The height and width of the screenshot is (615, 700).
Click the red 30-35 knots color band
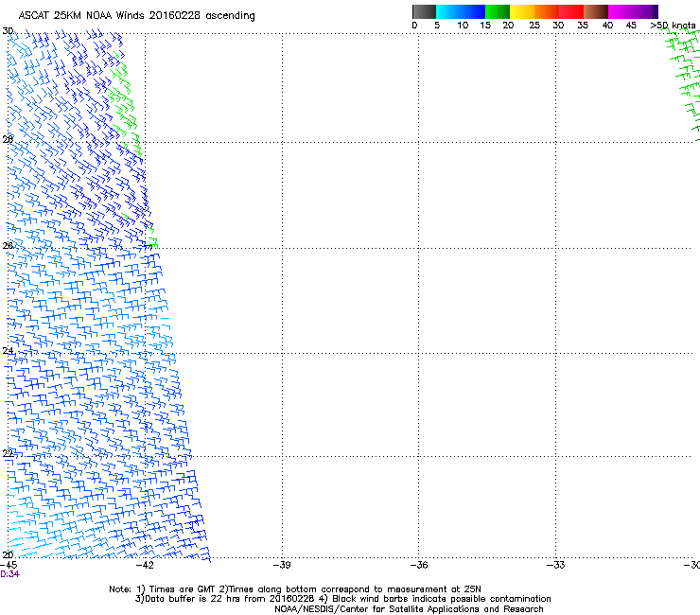click(x=571, y=11)
